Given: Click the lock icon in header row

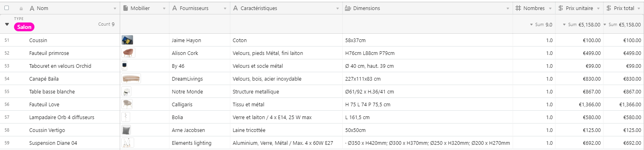Looking at the screenshot, I should 21,8.
